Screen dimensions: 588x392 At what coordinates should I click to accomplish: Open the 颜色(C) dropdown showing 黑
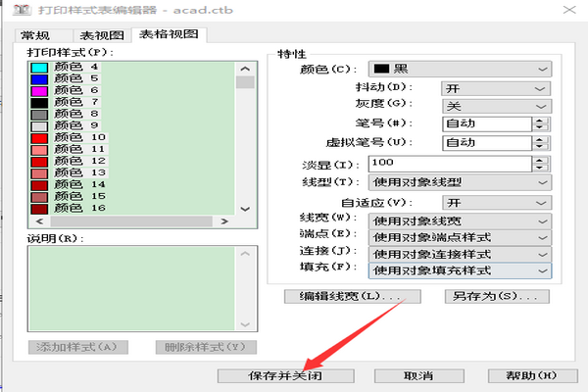pos(461,69)
